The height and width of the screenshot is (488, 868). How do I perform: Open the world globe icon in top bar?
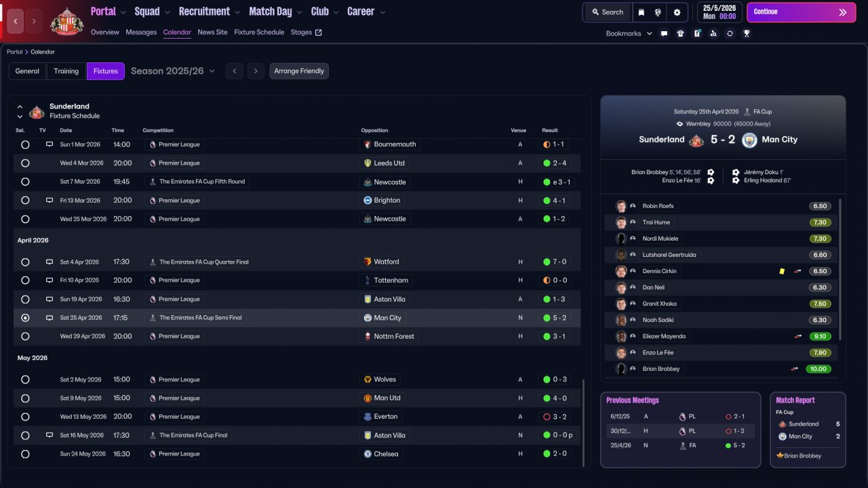point(658,12)
